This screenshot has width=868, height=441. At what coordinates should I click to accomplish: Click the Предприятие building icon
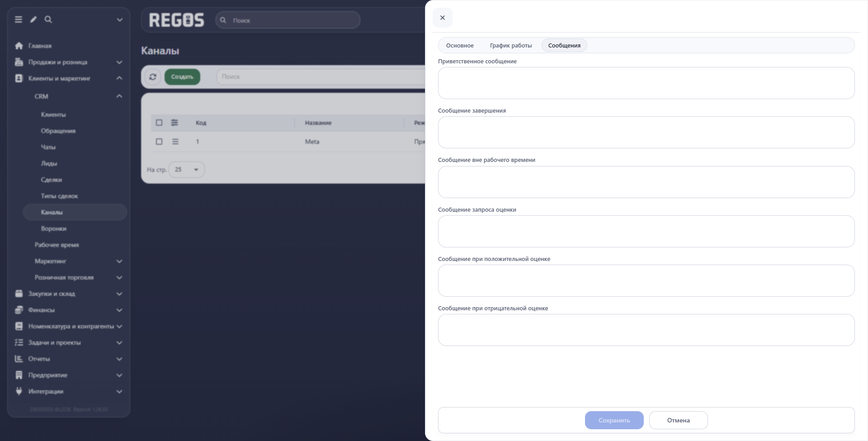point(19,375)
